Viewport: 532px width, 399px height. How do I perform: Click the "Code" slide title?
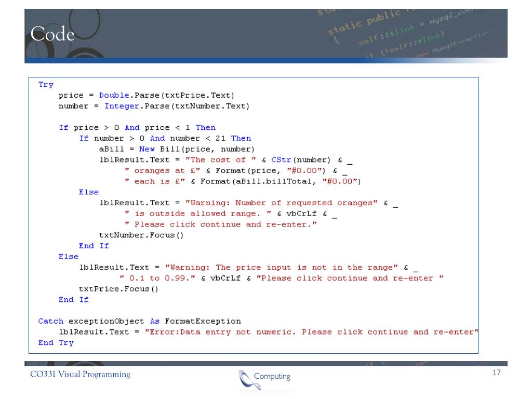click(x=52, y=34)
